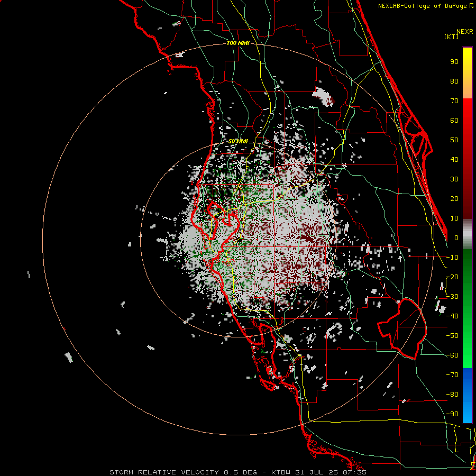Select the positive "30" knots scale label

pyautogui.click(x=454, y=179)
